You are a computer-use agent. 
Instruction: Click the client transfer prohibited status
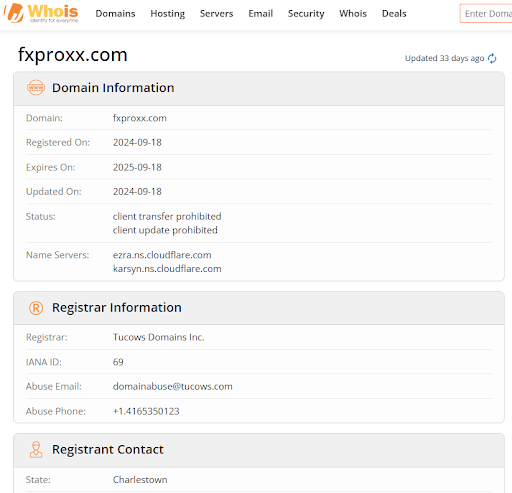click(x=167, y=216)
